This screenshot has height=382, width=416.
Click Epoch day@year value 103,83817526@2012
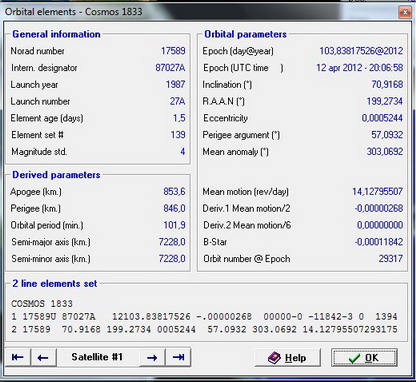(x=361, y=51)
